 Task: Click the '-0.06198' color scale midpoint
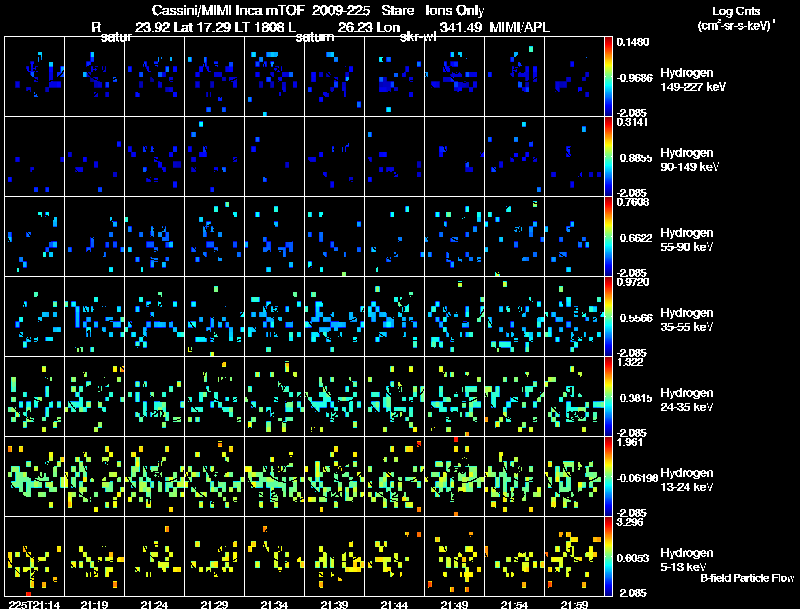point(638,478)
